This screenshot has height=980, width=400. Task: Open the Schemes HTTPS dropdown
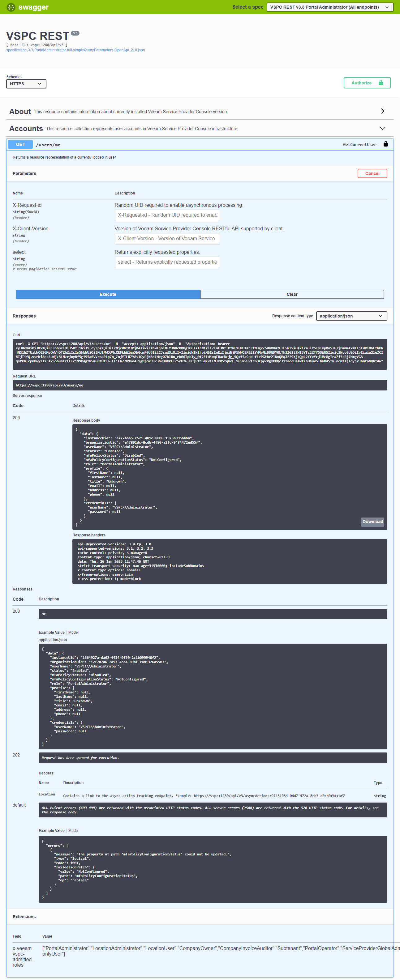(26, 84)
